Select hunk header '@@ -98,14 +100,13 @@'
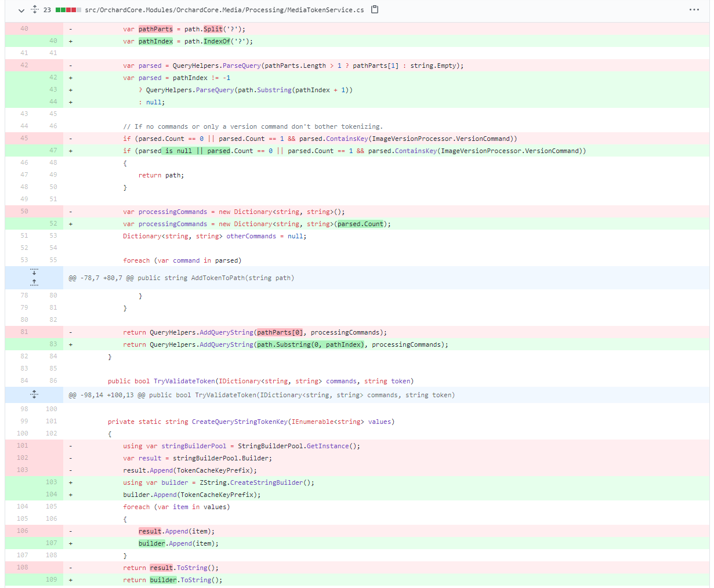This screenshot has width=714, height=588. click(x=262, y=395)
